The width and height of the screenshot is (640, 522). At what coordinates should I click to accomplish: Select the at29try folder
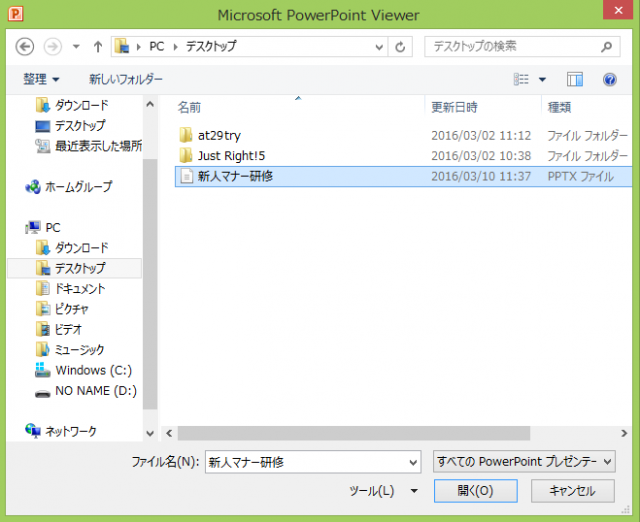(218, 135)
